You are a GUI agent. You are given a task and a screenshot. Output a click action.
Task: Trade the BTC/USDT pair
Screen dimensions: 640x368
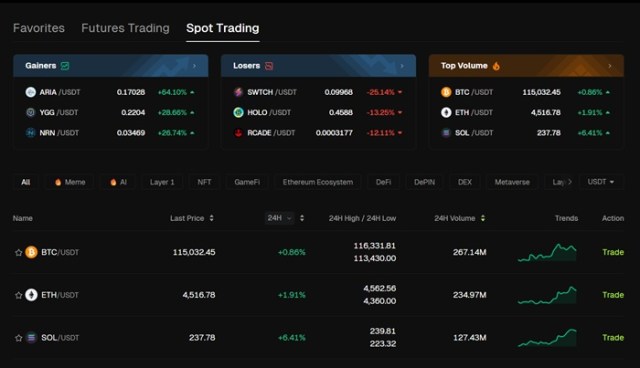tap(613, 252)
